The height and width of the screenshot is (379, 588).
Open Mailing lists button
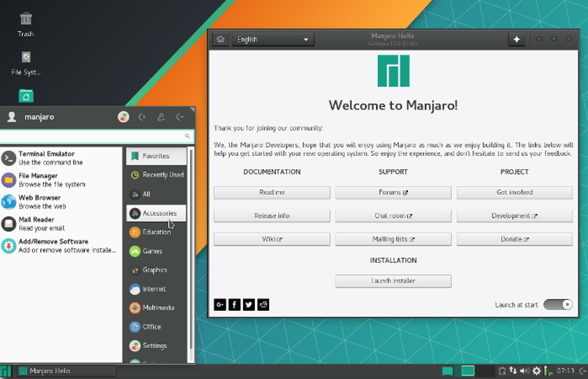[393, 239]
